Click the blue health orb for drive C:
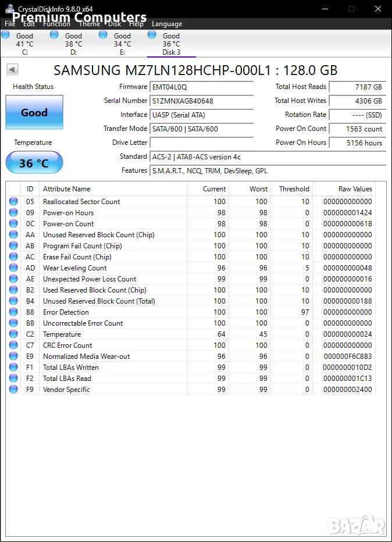The image size is (392, 542). point(6,34)
